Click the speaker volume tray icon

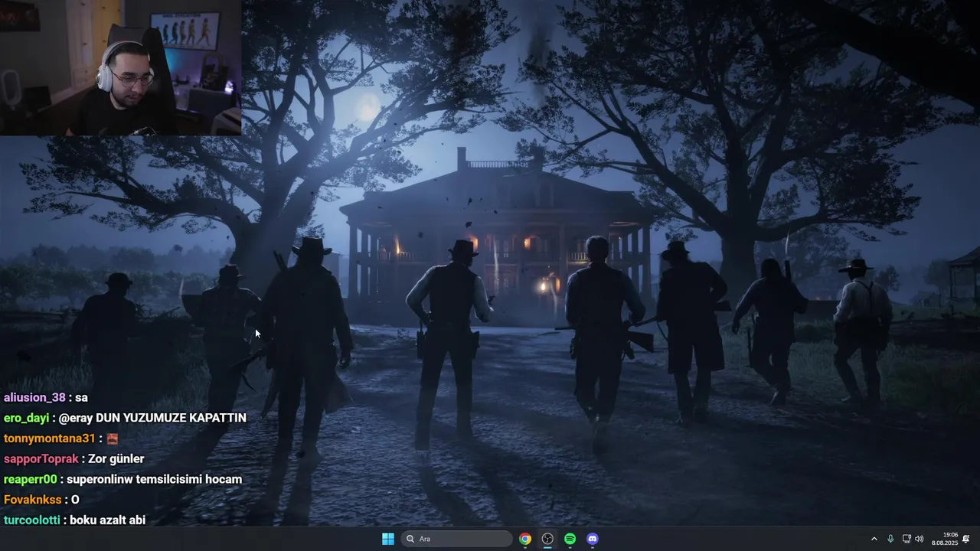[x=920, y=539]
